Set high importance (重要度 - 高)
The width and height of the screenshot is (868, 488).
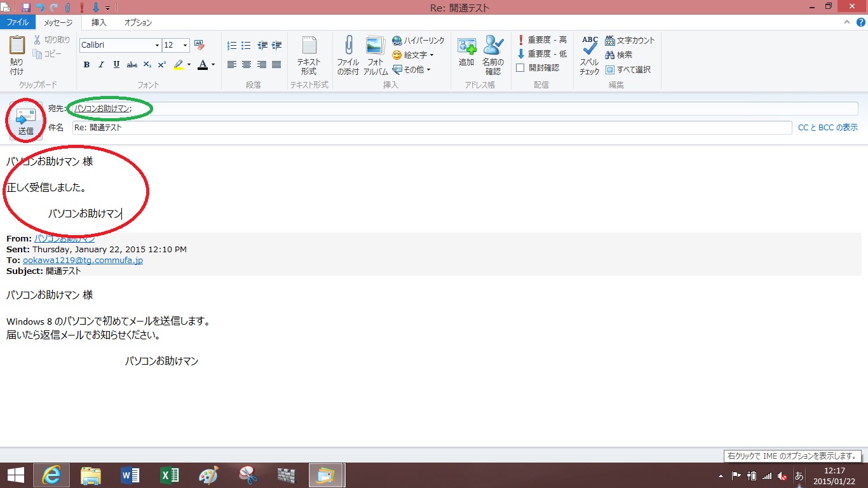pos(541,39)
